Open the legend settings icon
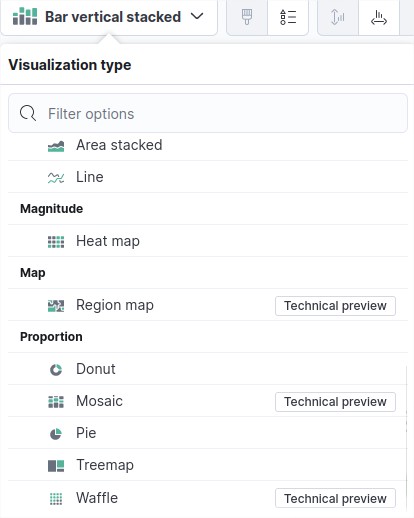This screenshot has height=518, width=414. point(288,17)
